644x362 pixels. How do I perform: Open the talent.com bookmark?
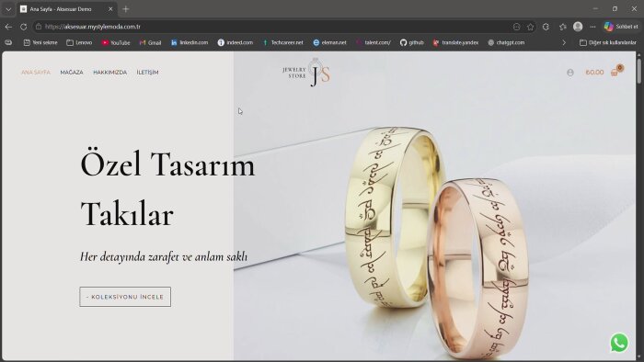374,42
